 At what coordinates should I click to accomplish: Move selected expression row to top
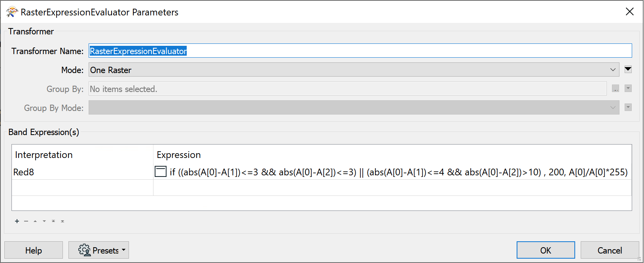(x=53, y=221)
